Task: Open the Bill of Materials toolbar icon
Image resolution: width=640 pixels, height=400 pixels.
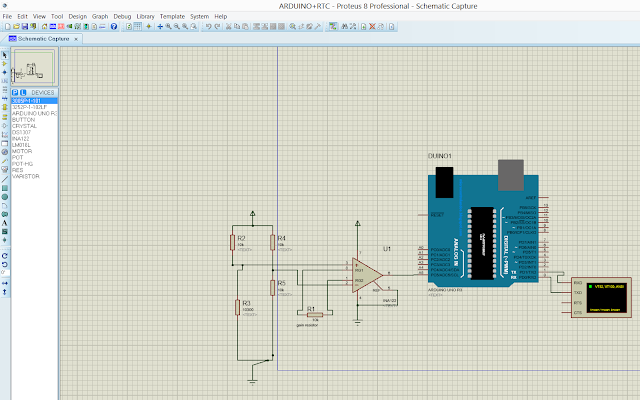Action: (x=94, y=27)
